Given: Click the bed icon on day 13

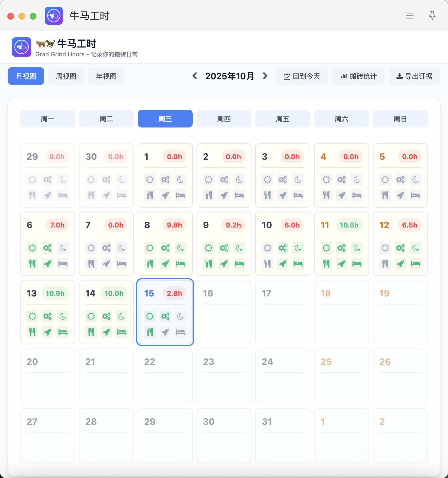Looking at the screenshot, I should pos(63,332).
